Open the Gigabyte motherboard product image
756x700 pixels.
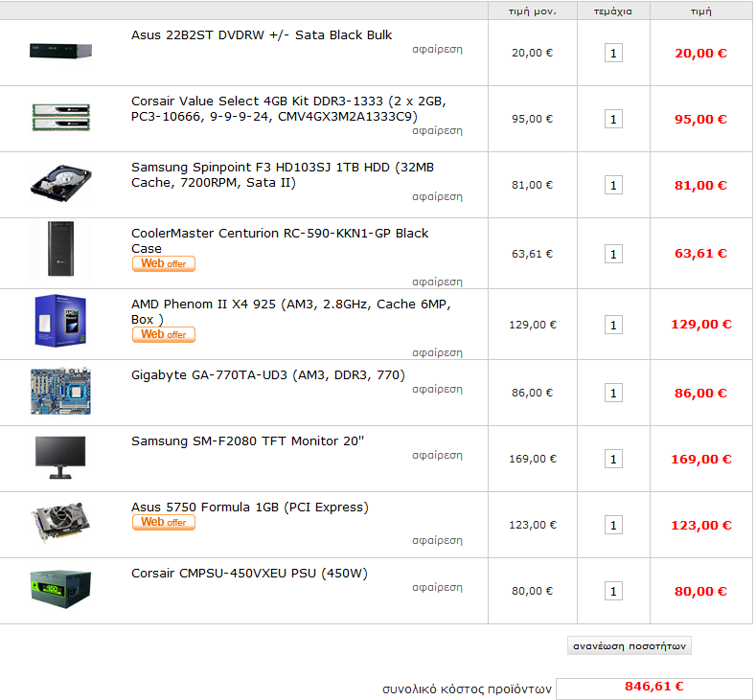pos(60,392)
